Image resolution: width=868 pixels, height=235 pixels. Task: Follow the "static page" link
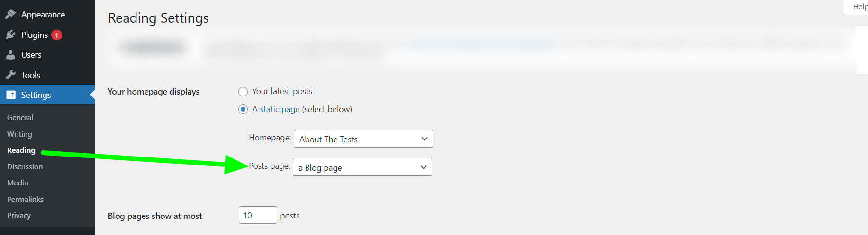[x=280, y=109]
